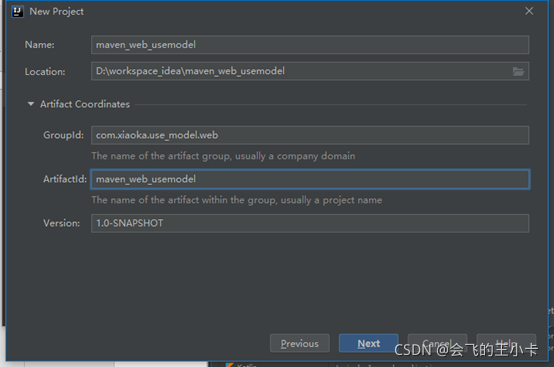The width and height of the screenshot is (554, 367).
Task: Click the Name input field
Action: coord(310,45)
